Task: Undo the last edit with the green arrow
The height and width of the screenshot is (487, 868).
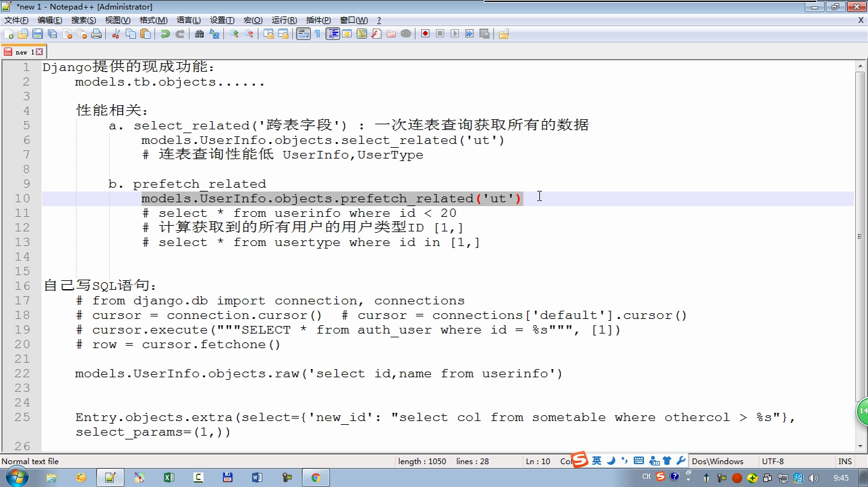Action: [165, 34]
